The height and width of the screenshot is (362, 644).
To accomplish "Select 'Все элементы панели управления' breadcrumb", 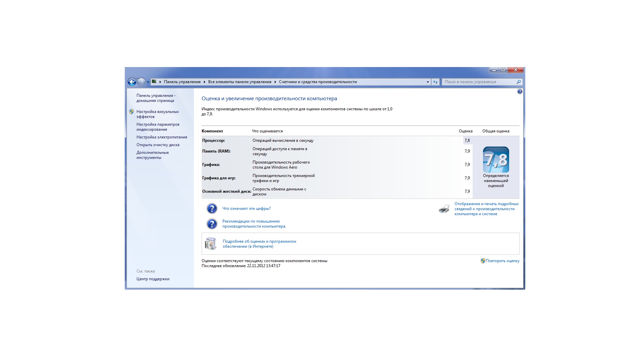I will 239,82.
